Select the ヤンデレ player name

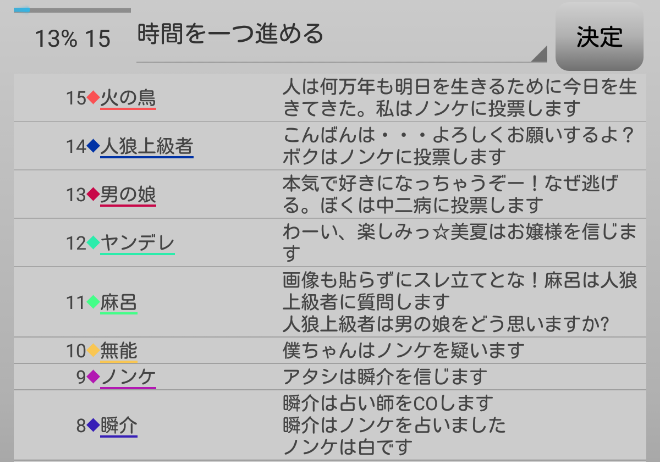(138, 242)
